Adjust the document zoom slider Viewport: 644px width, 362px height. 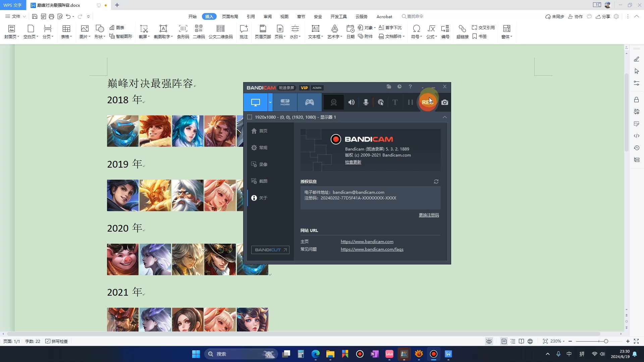606,341
